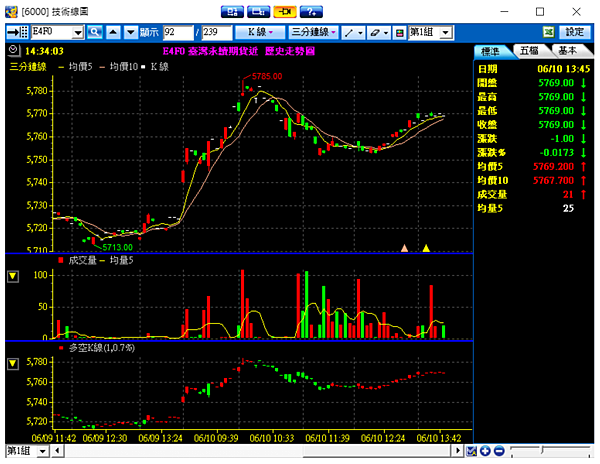600x464 pixels.
Task: Click the 三分鐘線 yellow legend label
Action: (28, 67)
